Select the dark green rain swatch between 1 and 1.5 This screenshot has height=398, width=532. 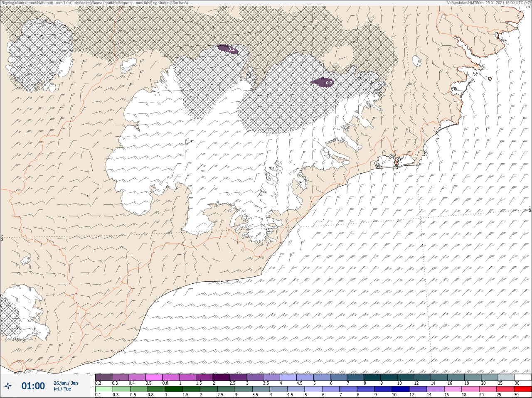coord(174,389)
